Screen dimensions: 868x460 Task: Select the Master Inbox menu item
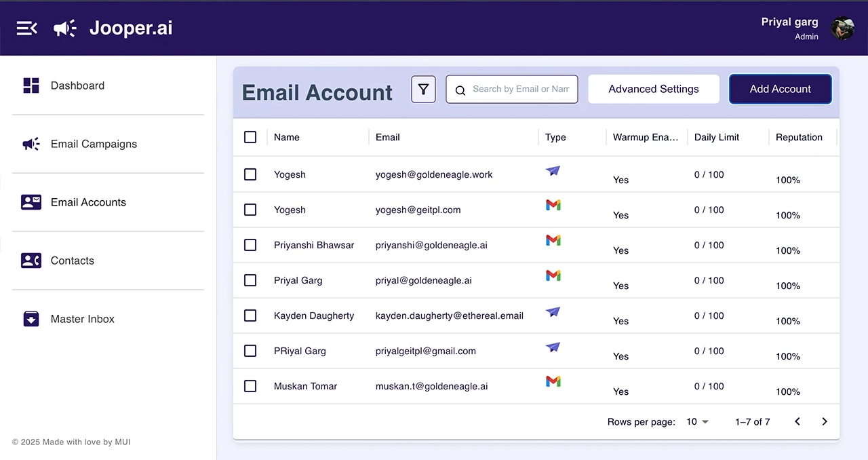pos(82,319)
